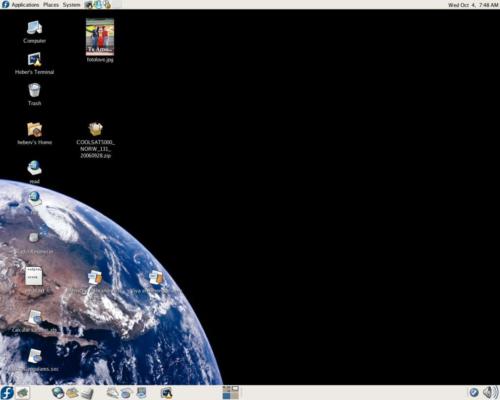Click the round blue icon beside volume

coord(474,393)
